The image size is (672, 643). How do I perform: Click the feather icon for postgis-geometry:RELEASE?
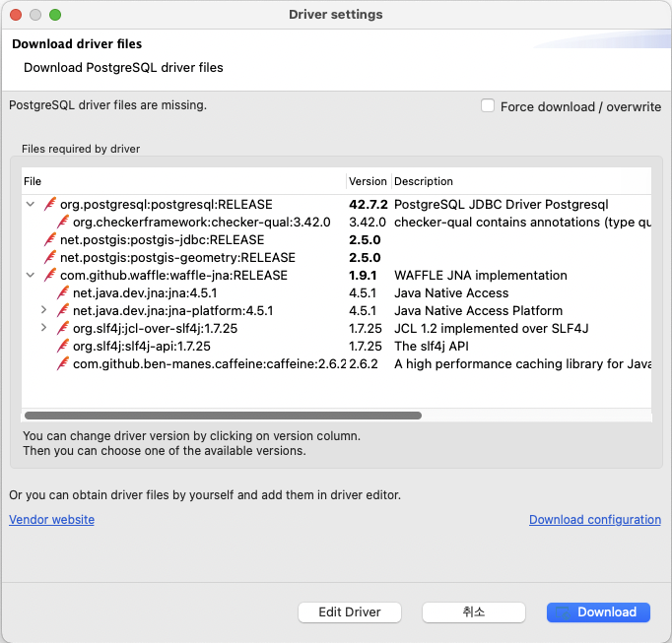click(50, 257)
